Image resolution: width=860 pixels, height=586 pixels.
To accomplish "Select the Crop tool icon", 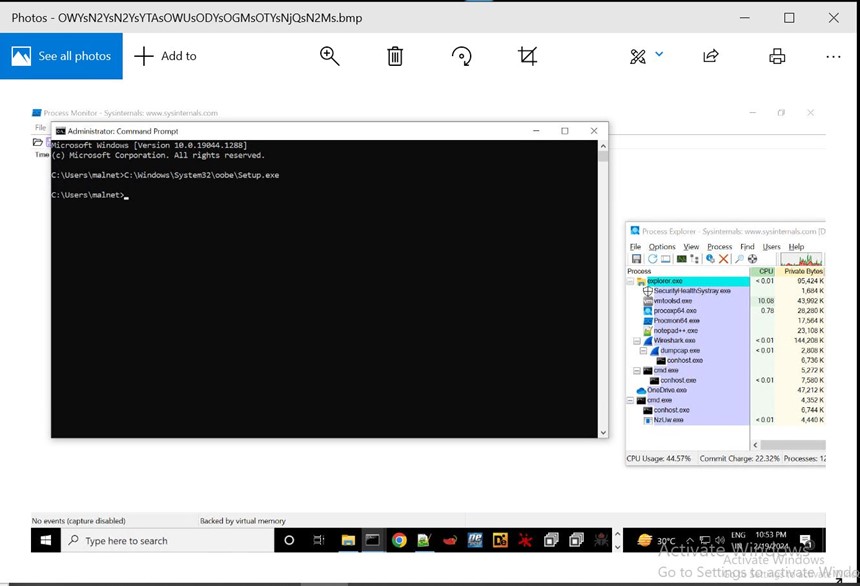I will [x=528, y=56].
